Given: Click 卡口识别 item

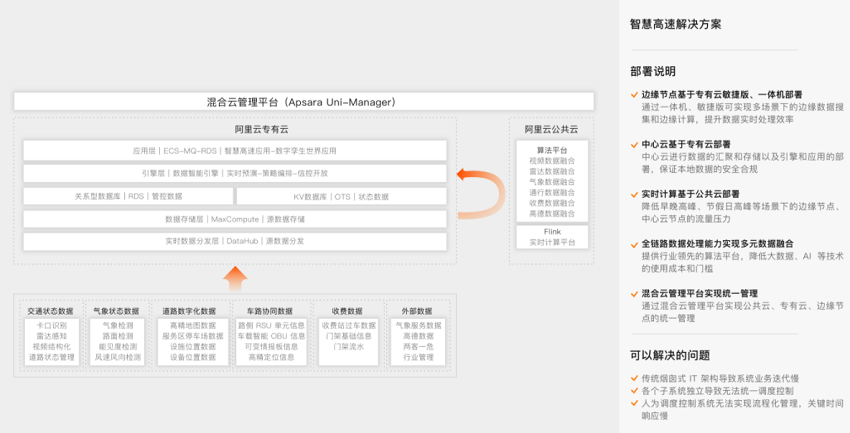Looking at the screenshot, I should coord(51,326).
